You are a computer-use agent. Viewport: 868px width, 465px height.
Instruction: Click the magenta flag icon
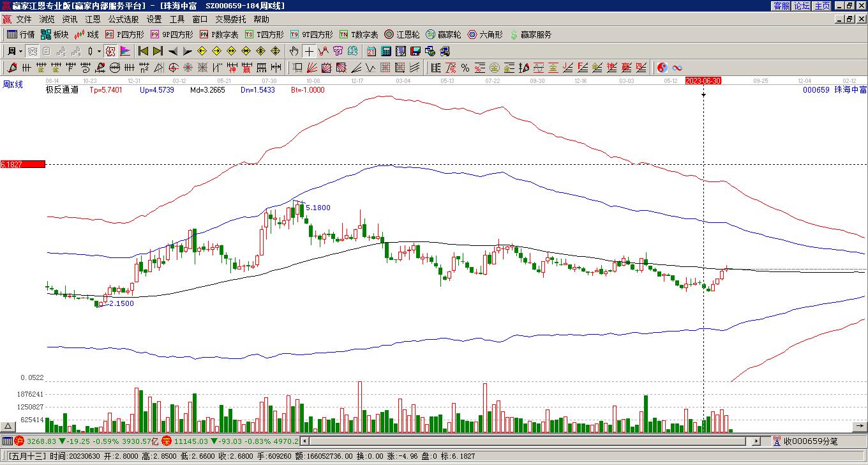pyautogui.click(x=125, y=51)
